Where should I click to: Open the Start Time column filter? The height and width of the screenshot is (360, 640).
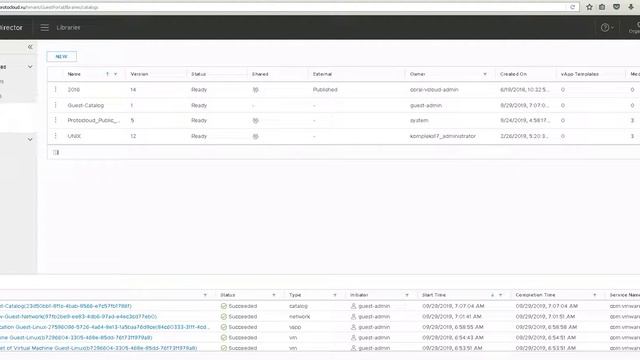coord(500,295)
